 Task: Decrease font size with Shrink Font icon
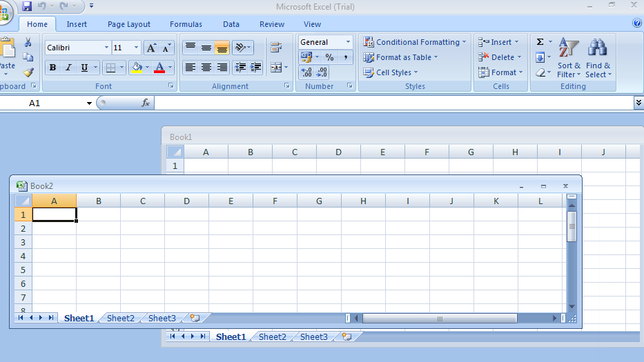[x=166, y=48]
